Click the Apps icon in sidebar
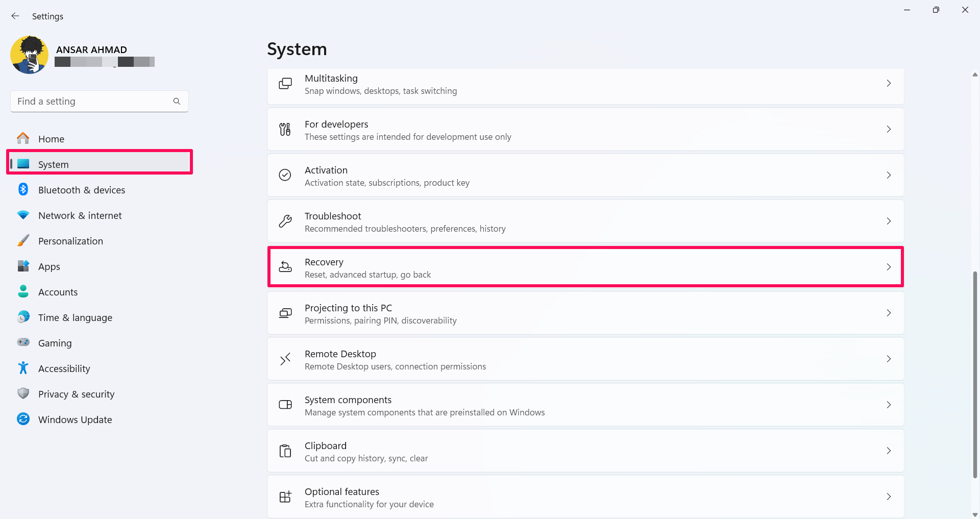Screen dimensions: 980x519 23,266
